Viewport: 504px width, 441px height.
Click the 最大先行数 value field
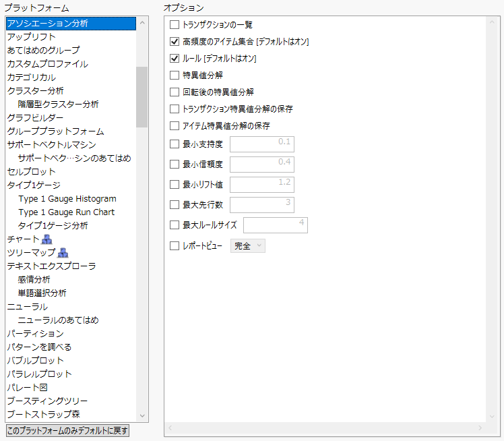click(x=262, y=204)
